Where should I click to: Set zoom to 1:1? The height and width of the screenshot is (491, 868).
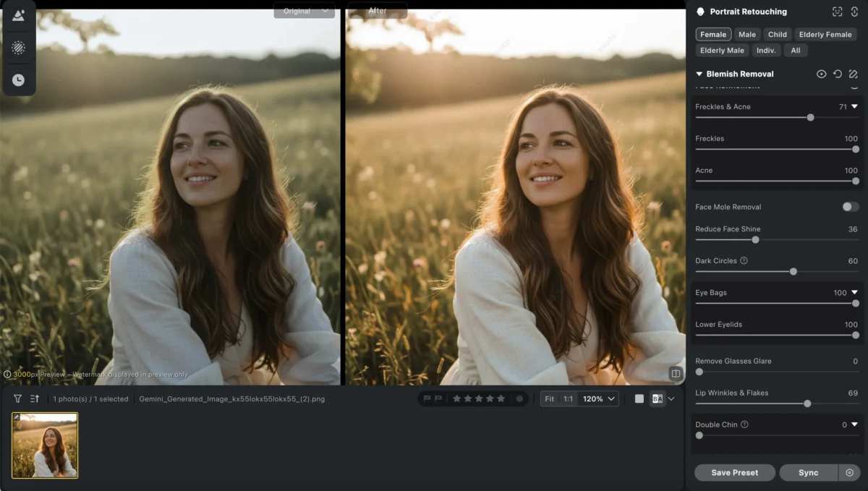[x=569, y=398]
